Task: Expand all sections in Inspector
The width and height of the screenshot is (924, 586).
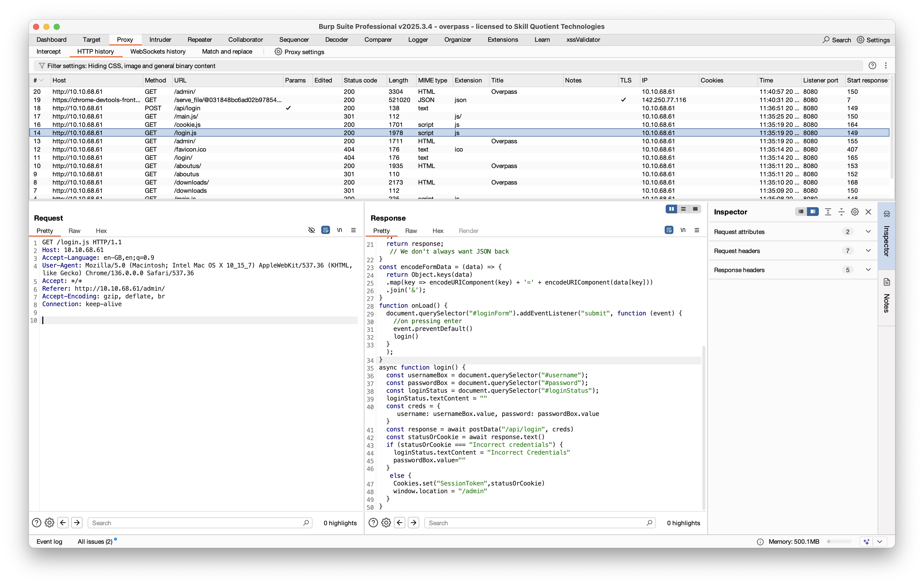Action: point(828,212)
